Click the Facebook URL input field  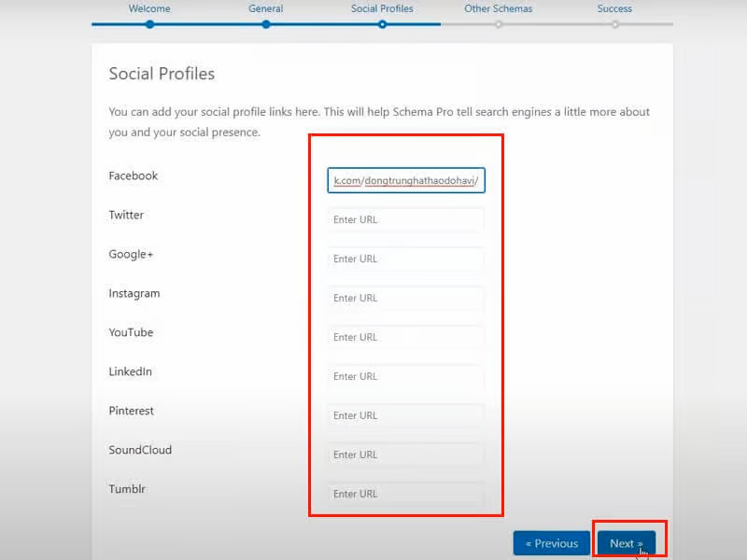[405, 180]
